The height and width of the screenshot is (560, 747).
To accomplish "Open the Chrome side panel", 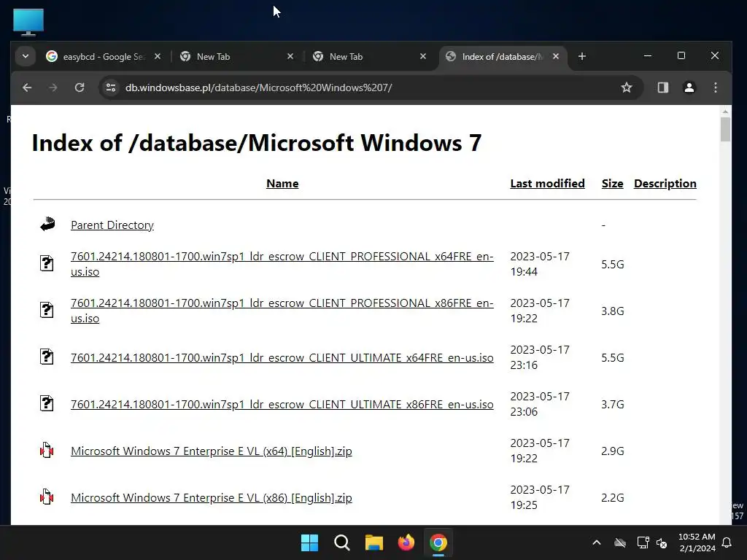I will click(663, 87).
